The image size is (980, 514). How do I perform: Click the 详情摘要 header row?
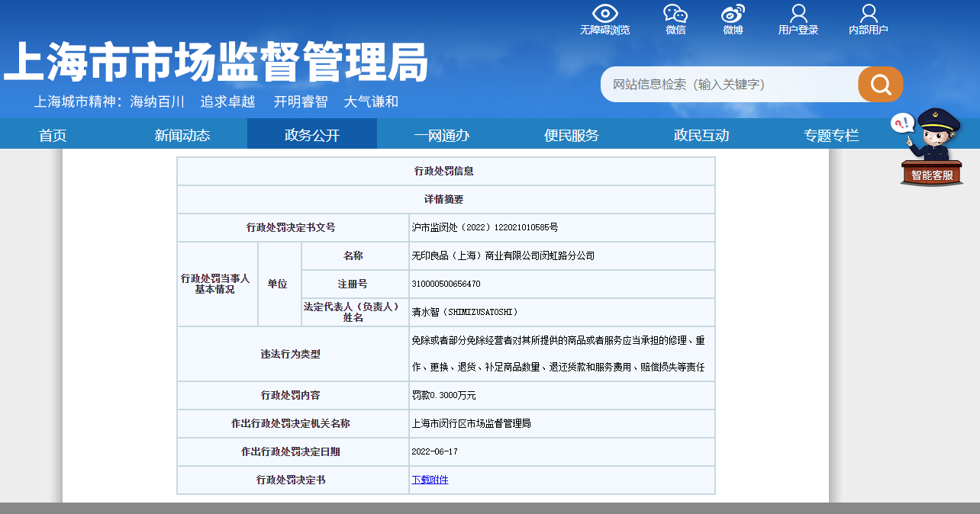point(446,199)
